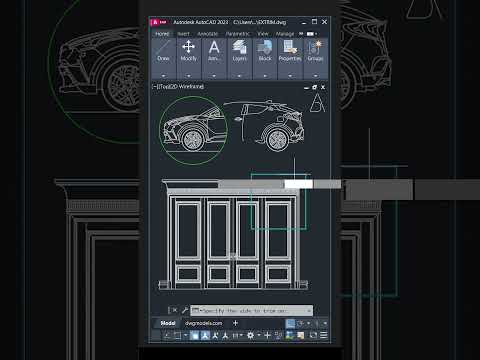Click the Block panel insert icon
Viewport: 480px width, 360px height.
(x=265, y=47)
